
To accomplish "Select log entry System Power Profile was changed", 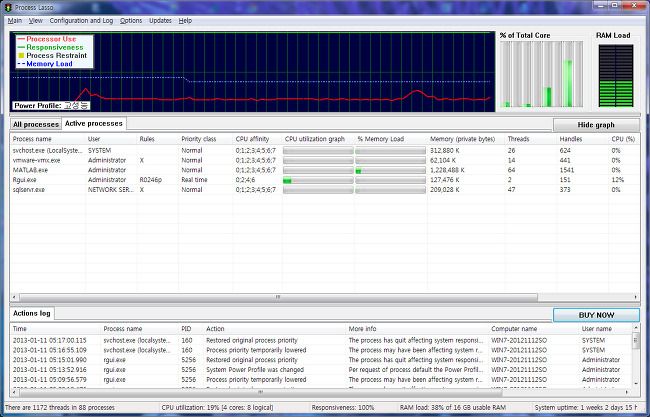I will tap(321, 370).
